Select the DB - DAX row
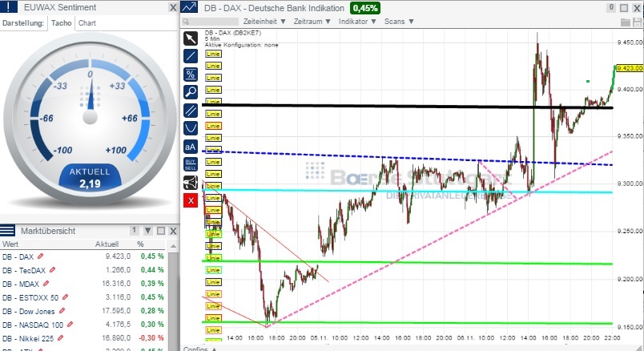 pyautogui.click(x=83, y=256)
